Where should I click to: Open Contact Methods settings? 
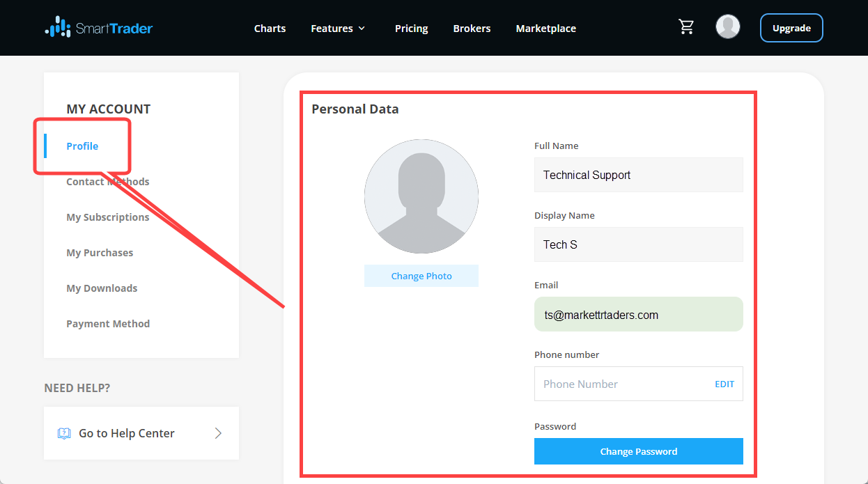(107, 181)
